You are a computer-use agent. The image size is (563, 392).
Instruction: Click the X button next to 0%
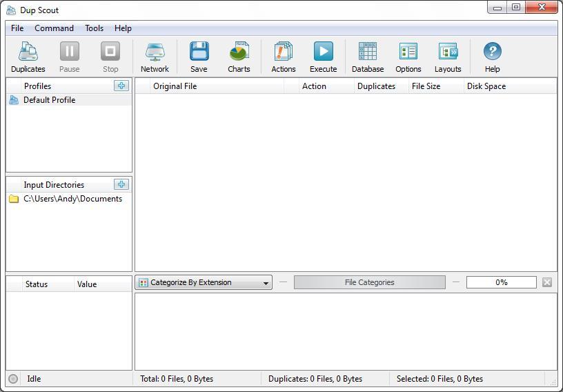click(547, 282)
